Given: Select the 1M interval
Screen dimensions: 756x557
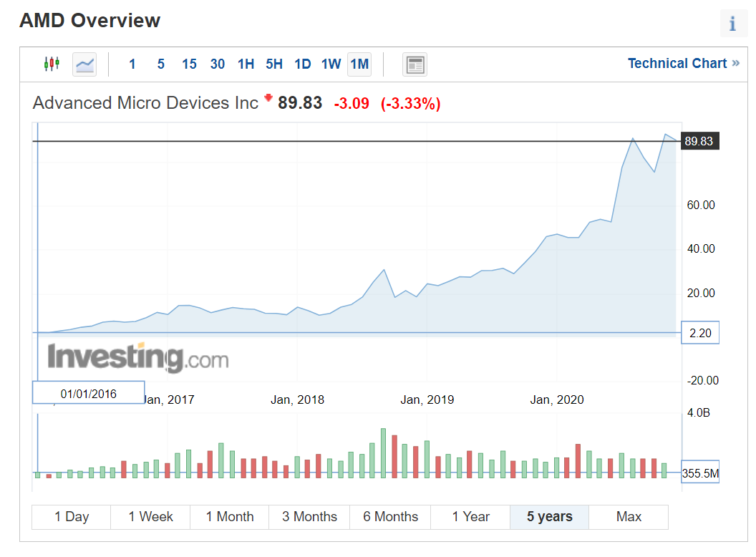Looking at the screenshot, I should pyautogui.click(x=359, y=64).
